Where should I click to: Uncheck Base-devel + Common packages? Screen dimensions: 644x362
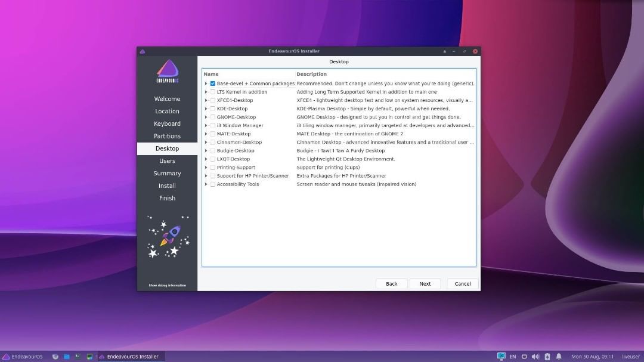(213, 83)
